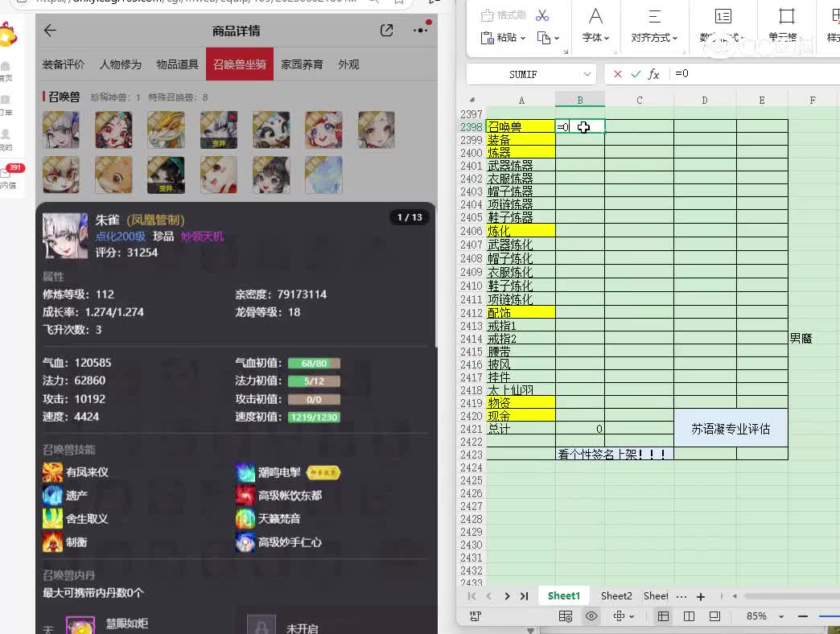
Task: Jump to first sheet with tab navigation arrow
Action: (x=471, y=596)
